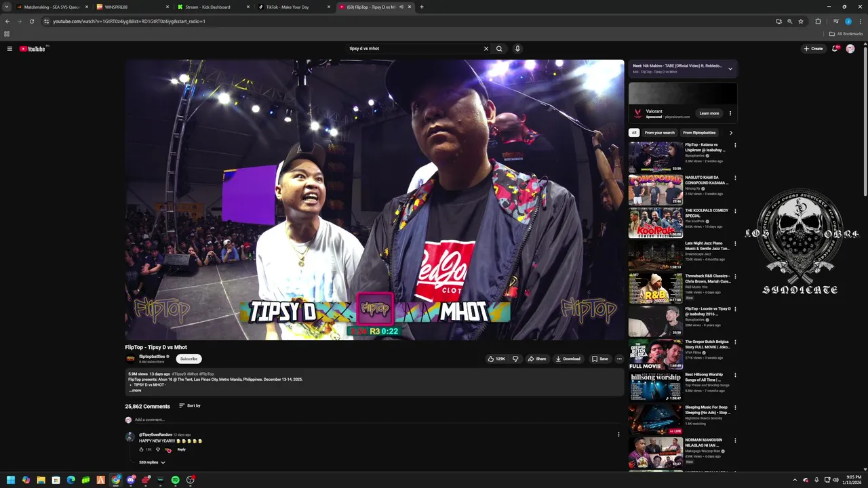Go back in browser history
868x488 pixels.
point(7,21)
